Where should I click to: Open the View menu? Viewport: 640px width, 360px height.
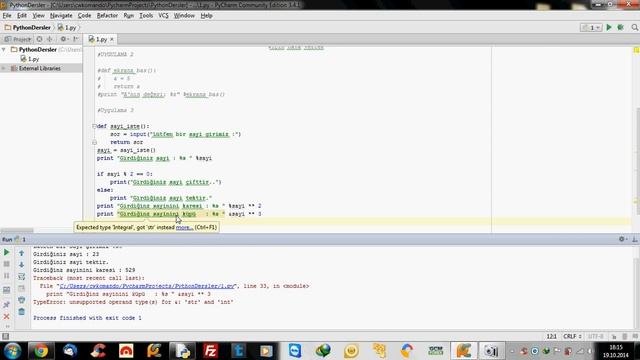click(x=38, y=16)
